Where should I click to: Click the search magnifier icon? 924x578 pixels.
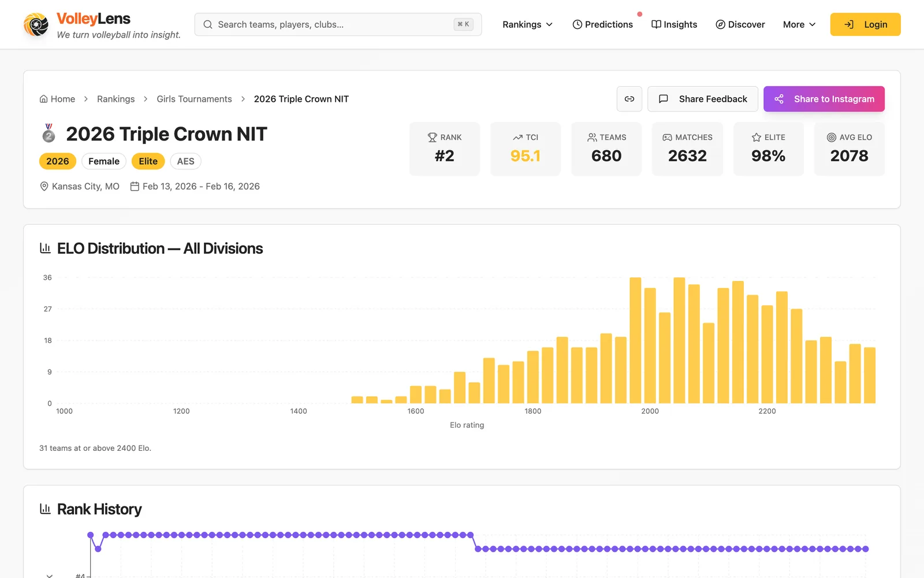pyautogui.click(x=208, y=24)
